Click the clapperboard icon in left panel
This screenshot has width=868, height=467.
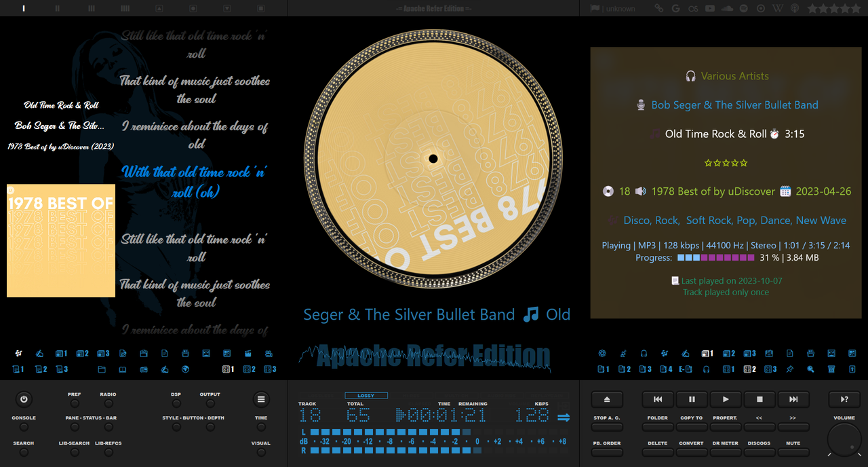click(x=248, y=354)
